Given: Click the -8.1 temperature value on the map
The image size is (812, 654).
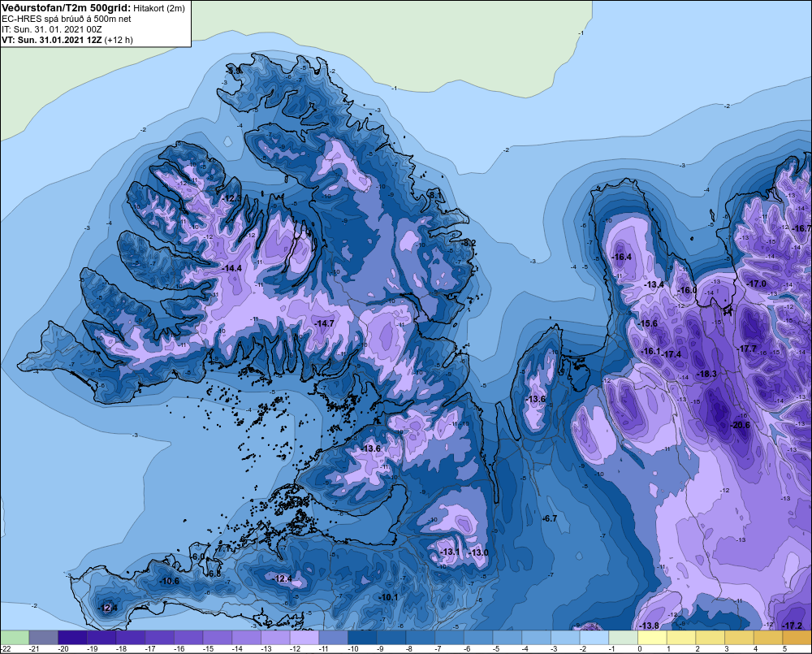Looking at the screenshot, I should (434, 195).
